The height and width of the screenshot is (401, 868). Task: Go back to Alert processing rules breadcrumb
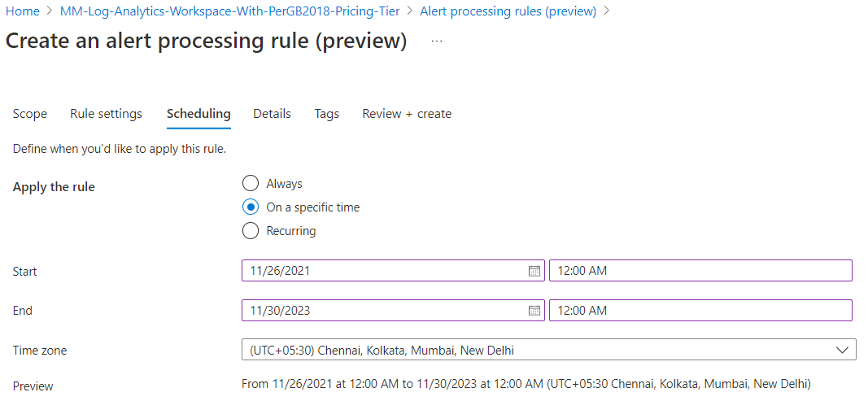[x=508, y=11]
